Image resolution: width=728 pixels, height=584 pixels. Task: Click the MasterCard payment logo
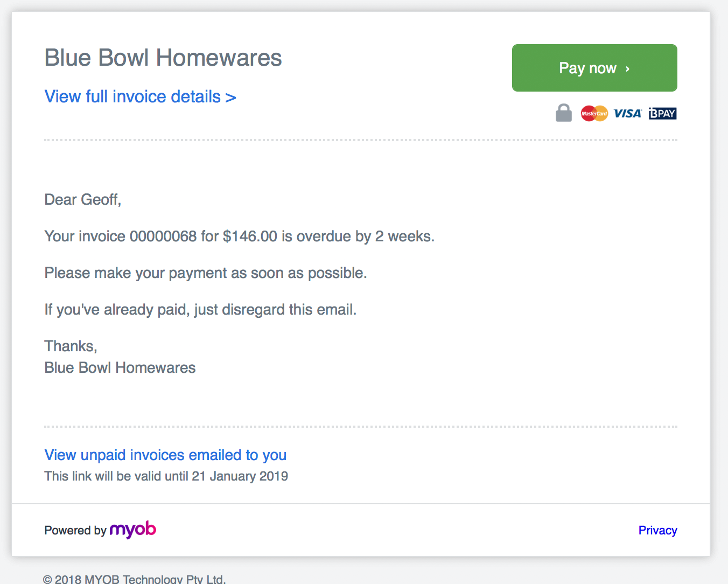click(x=594, y=114)
